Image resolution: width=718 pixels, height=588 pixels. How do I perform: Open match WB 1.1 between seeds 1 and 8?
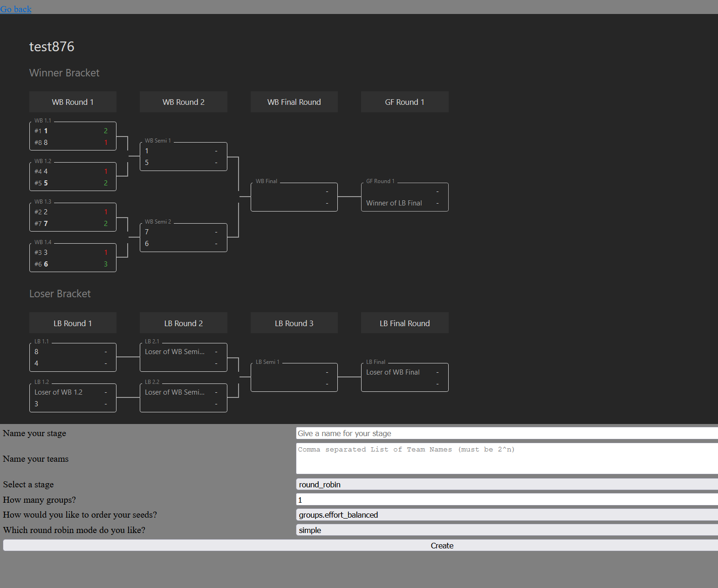(x=72, y=136)
